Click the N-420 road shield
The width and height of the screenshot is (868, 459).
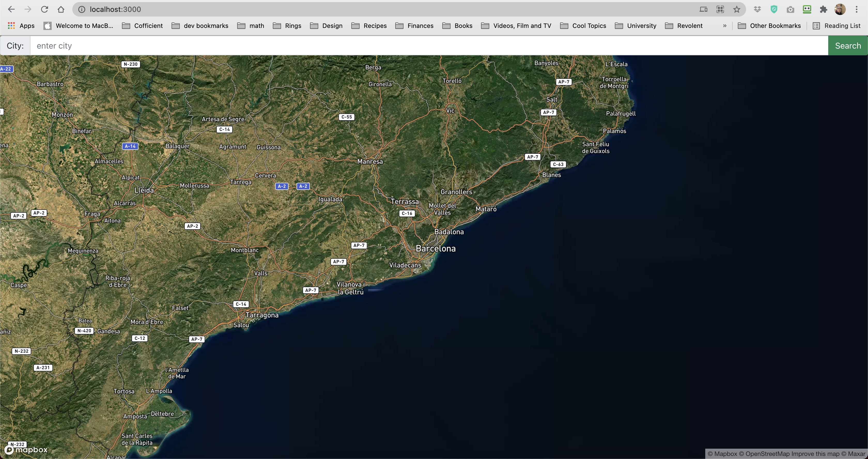[x=84, y=331]
